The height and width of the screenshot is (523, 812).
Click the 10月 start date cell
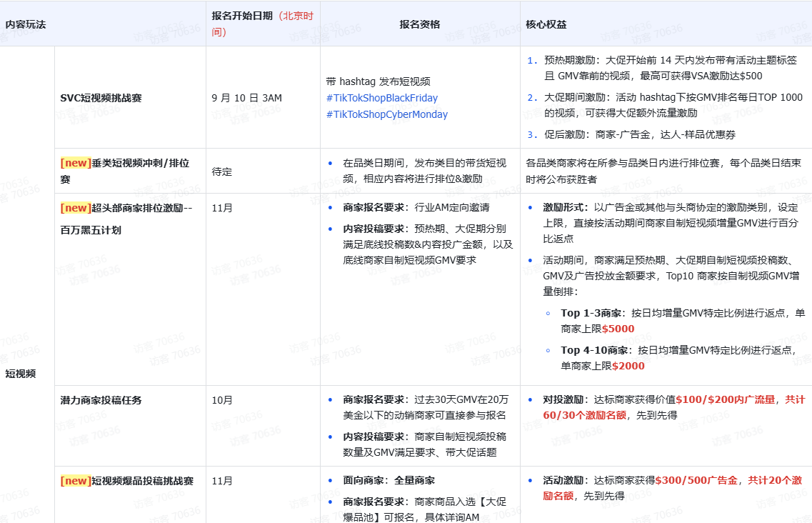click(222, 400)
